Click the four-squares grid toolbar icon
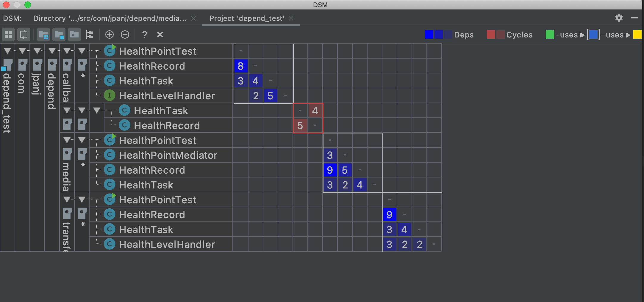The image size is (644, 302). point(8,34)
